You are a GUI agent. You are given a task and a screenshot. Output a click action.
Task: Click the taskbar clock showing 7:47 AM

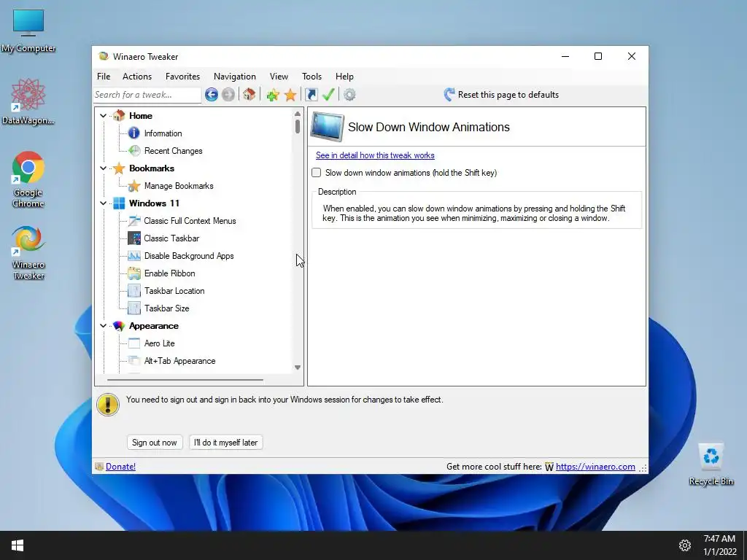(719, 539)
